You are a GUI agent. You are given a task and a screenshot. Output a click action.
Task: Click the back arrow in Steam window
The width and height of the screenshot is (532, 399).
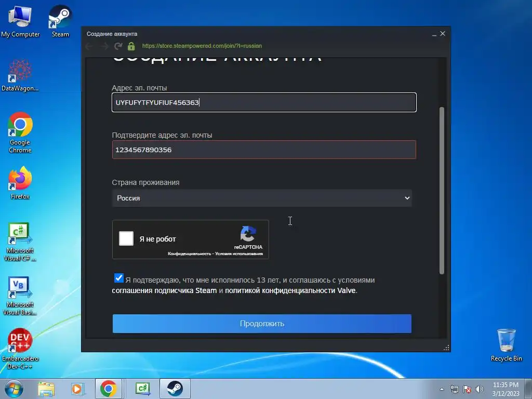89,46
